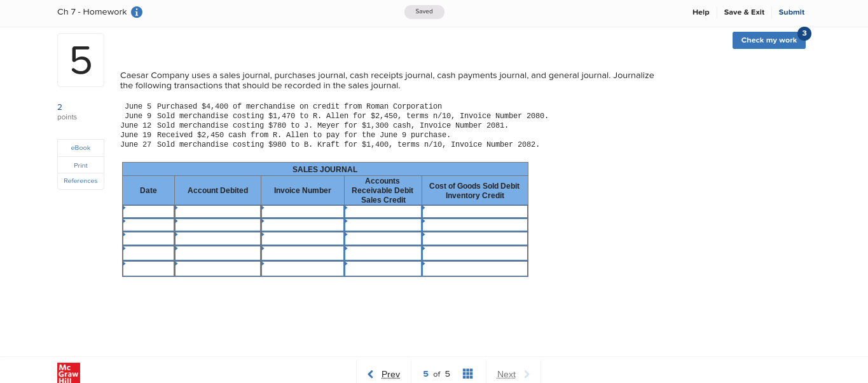The image size is (868, 383).
Task: Open the eBook link
Action: point(80,147)
